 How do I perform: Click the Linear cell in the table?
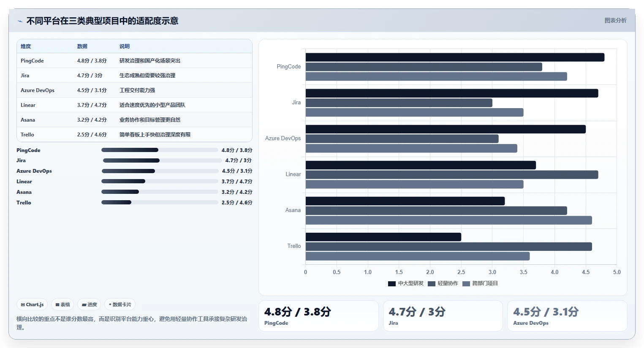click(x=28, y=105)
